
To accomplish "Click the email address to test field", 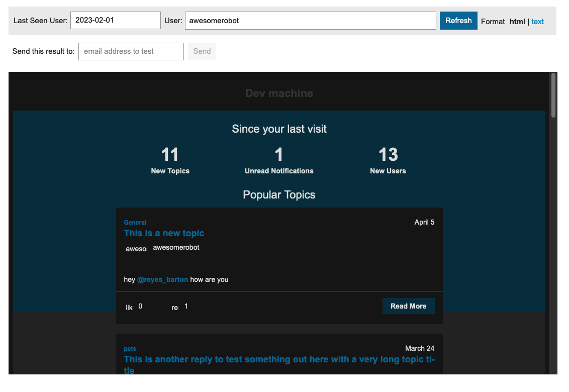I will coord(131,51).
